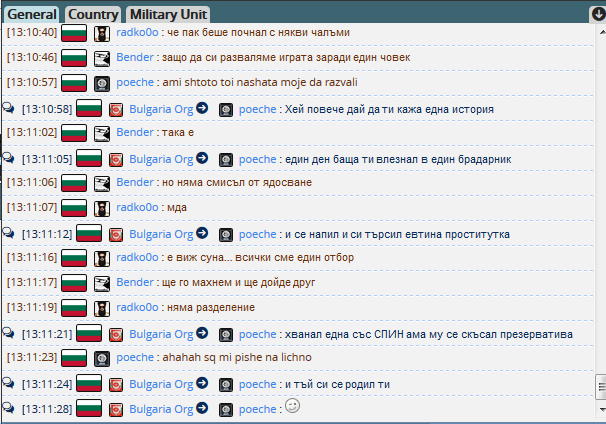Click the whisper bubble icon at 13:11:12

point(9,233)
